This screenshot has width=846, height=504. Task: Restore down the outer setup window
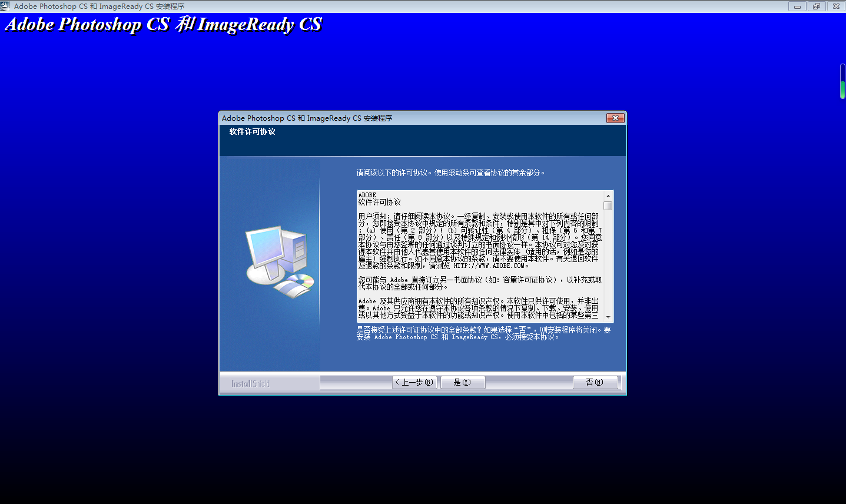pos(816,6)
